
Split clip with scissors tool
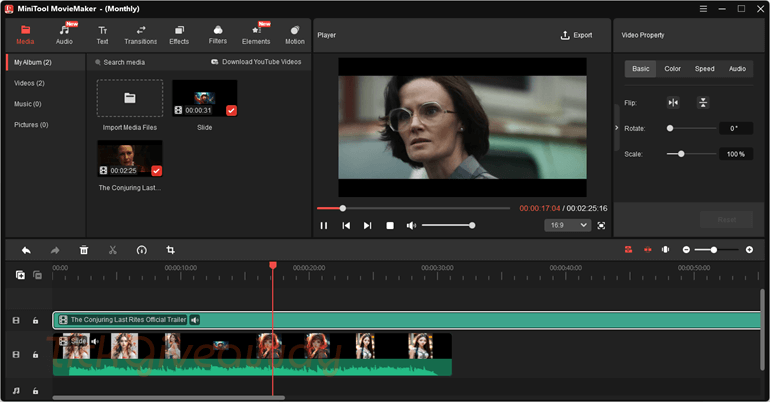coord(112,250)
